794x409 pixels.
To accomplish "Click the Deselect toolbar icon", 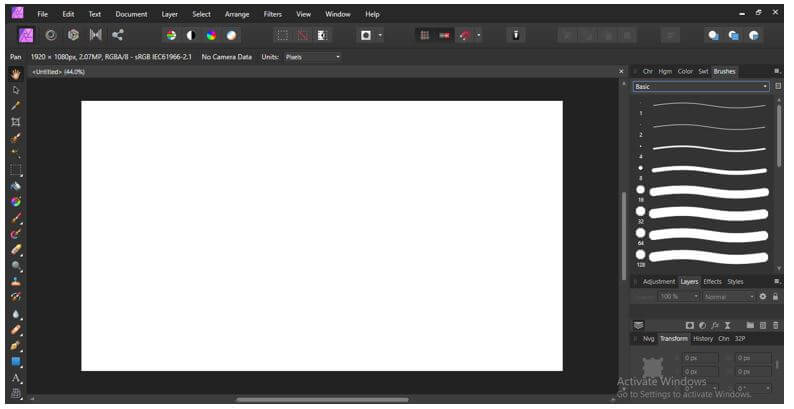I will point(303,35).
